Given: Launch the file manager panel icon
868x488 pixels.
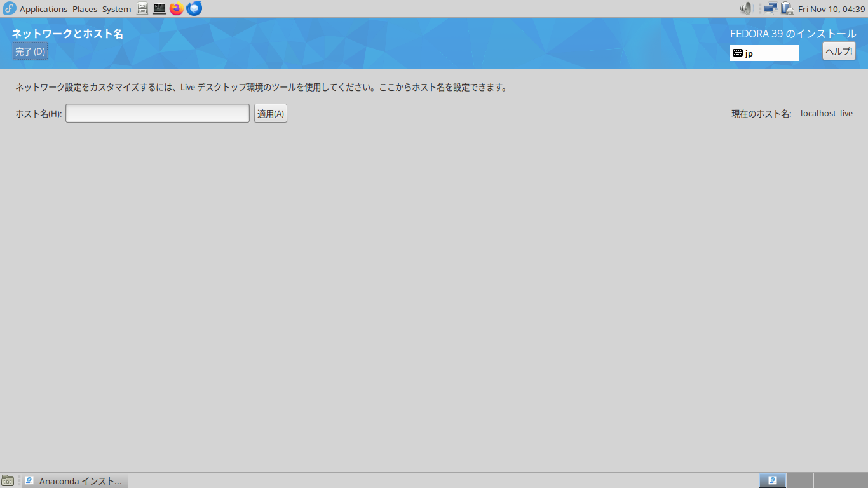Looking at the screenshot, I should [142, 8].
